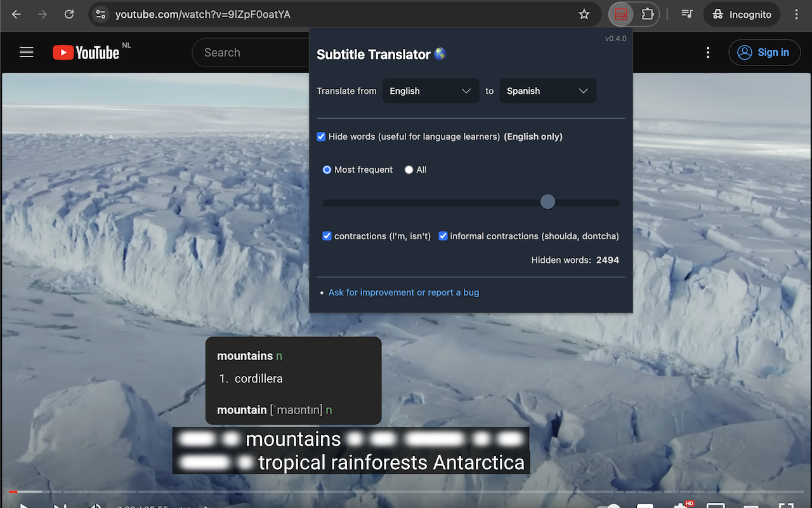Click the Subtitle Translator extension icon
The width and height of the screenshot is (812, 508).
coord(621,15)
